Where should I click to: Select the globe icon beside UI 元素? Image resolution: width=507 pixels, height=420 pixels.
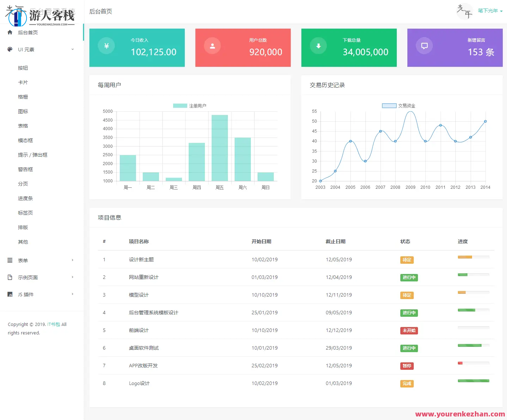[x=10, y=49]
